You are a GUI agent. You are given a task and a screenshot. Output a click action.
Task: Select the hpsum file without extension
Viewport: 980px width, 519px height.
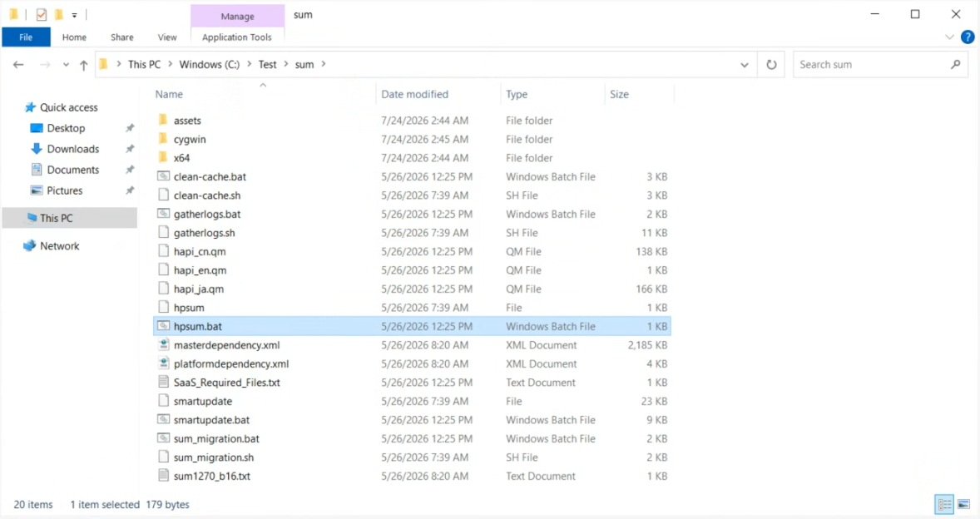pyautogui.click(x=412, y=307)
